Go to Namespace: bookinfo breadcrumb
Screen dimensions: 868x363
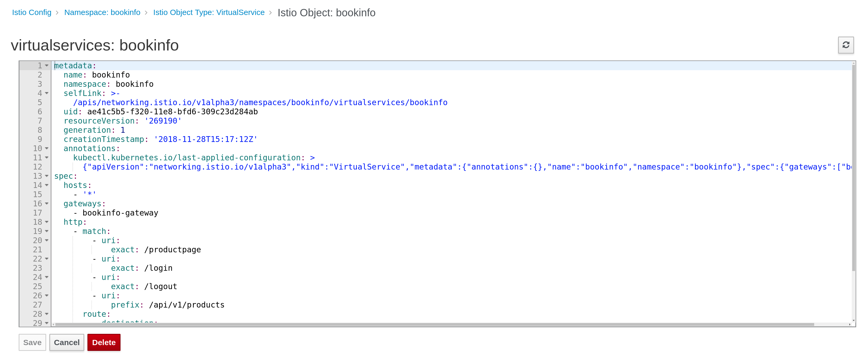click(102, 12)
